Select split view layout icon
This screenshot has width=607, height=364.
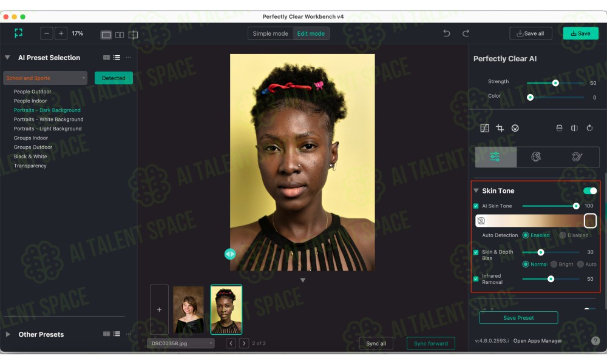pos(133,35)
